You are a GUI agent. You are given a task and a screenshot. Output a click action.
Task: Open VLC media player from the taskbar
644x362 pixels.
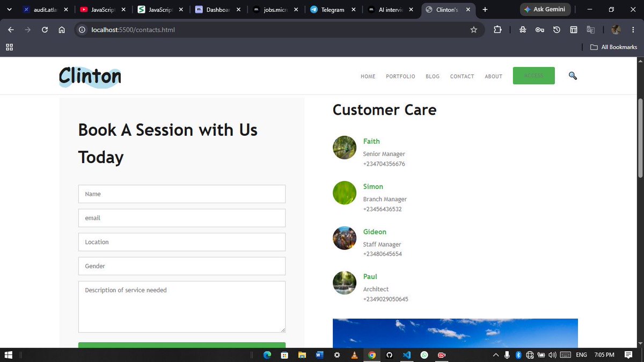coord(354,355)
